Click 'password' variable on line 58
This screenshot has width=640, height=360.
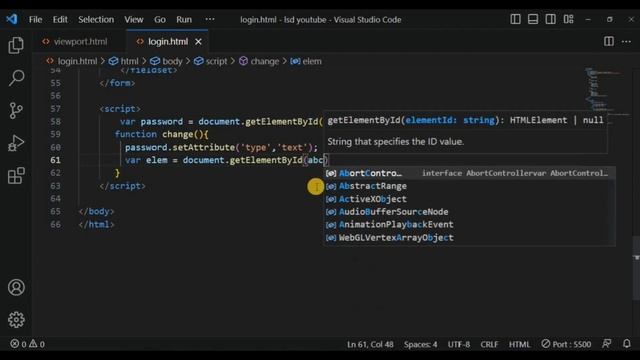coord(162,122)
